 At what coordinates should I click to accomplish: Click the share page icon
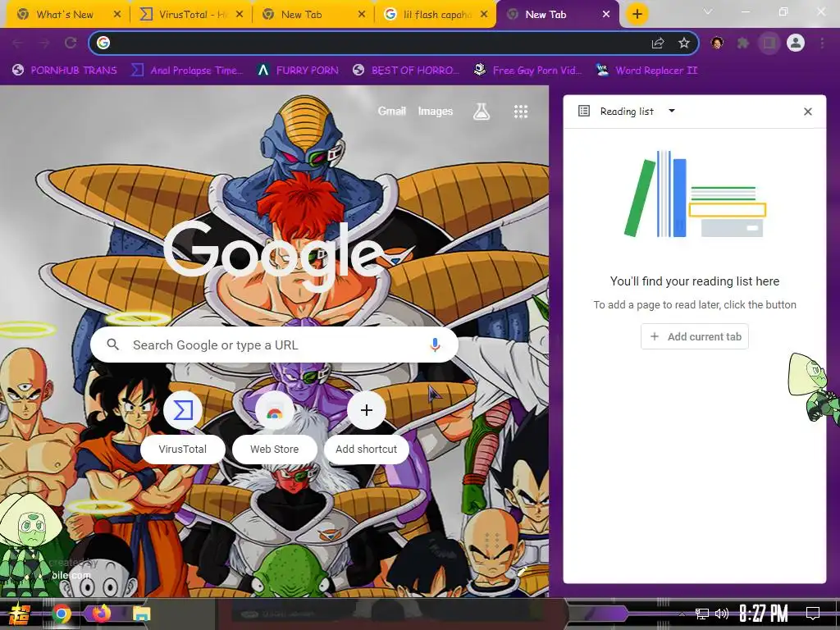(x=658, y=43)
